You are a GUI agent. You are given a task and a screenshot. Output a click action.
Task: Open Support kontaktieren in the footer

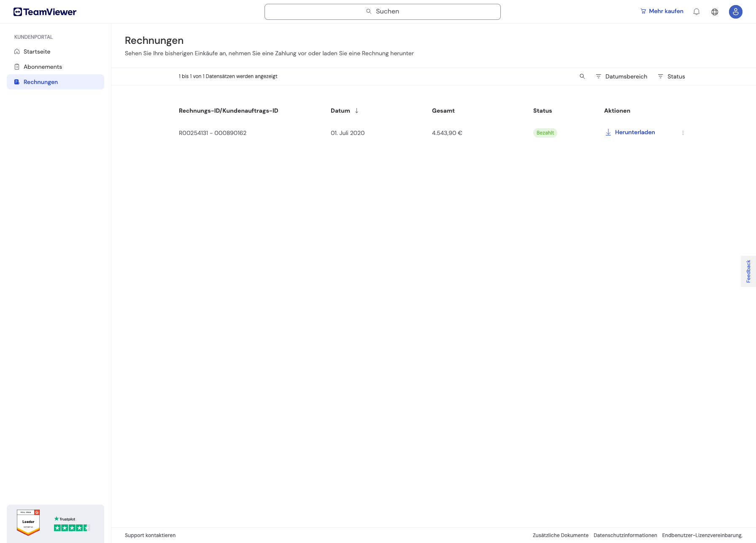150,535
